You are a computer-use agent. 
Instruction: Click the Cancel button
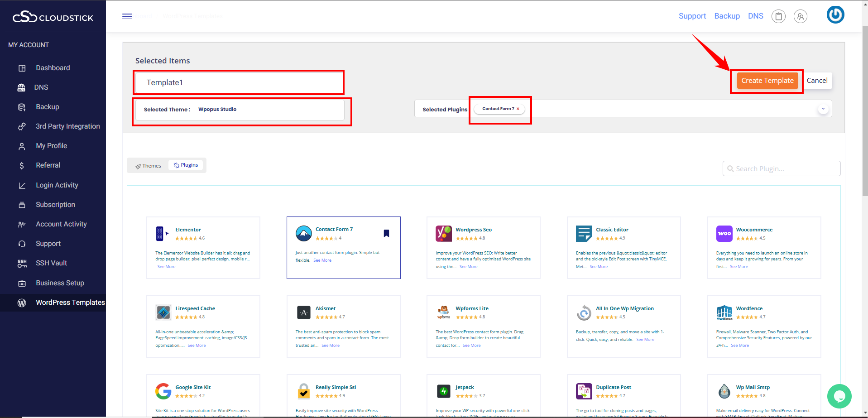(817, 81)
